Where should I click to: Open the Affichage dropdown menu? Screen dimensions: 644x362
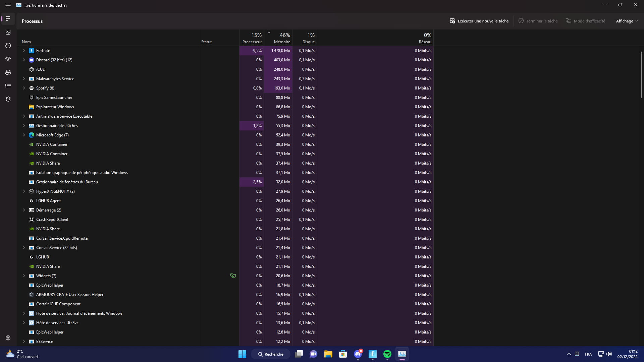(x=627, y=21)
